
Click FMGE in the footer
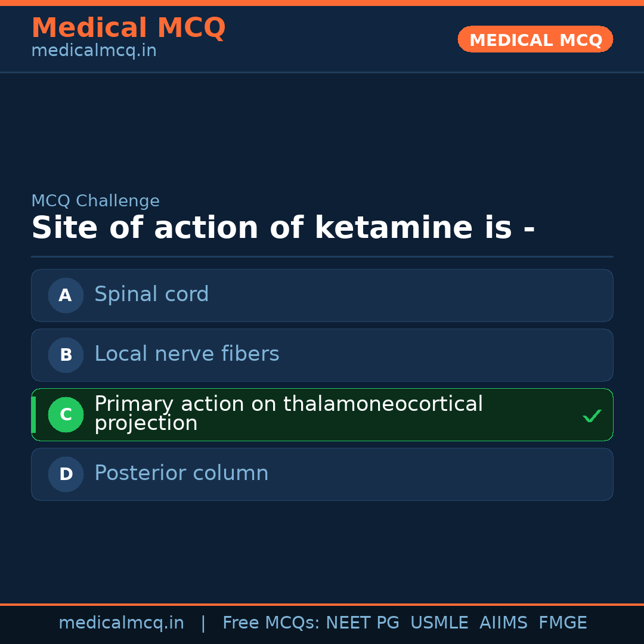tap(562, 623)
